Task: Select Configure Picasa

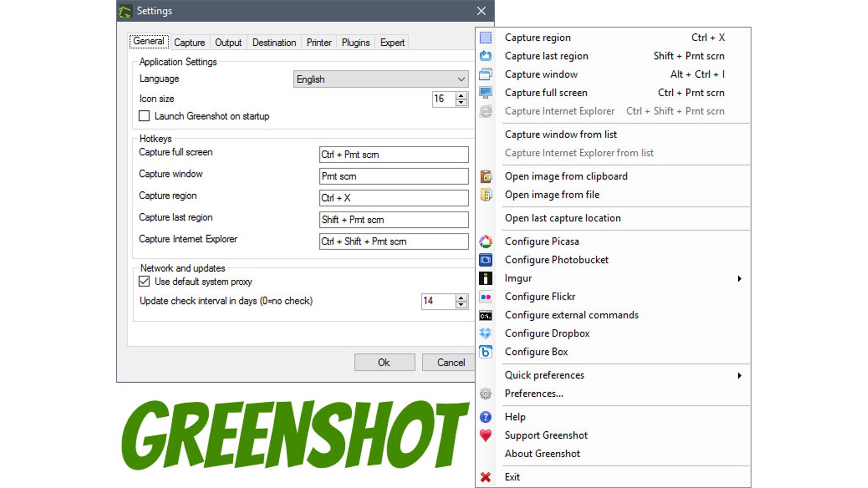Action: coord(613,241)
